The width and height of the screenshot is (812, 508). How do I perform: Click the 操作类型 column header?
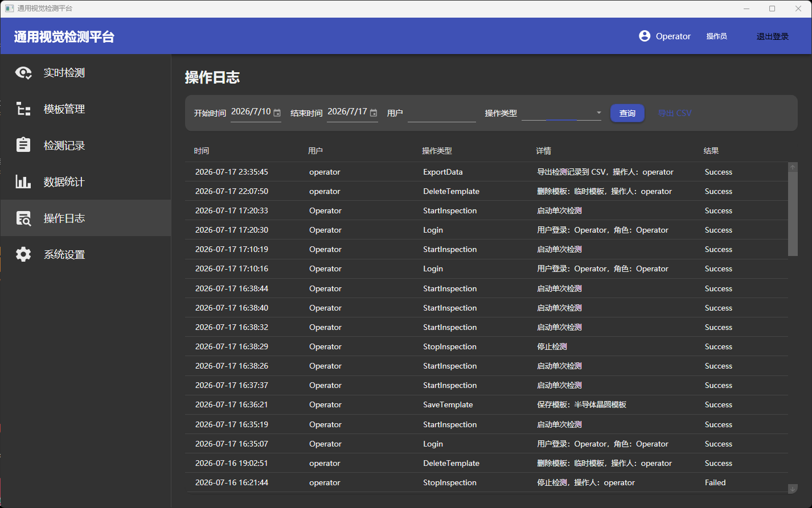click(437, 151)
